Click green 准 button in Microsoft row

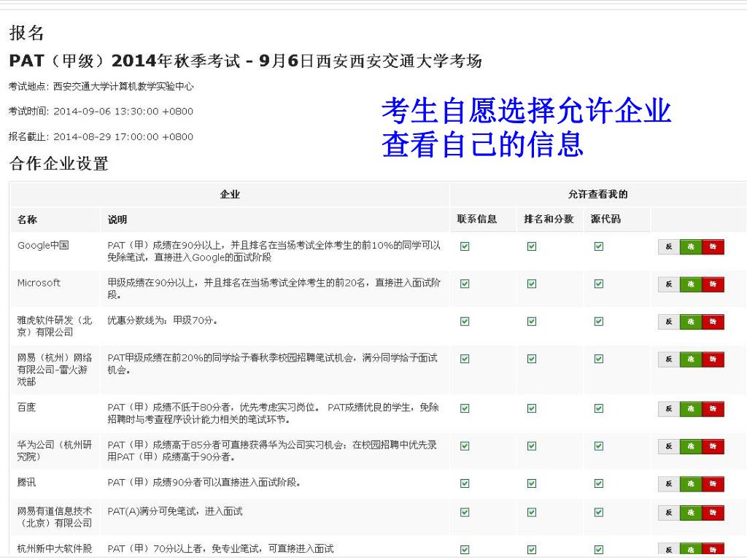[691, 284]
